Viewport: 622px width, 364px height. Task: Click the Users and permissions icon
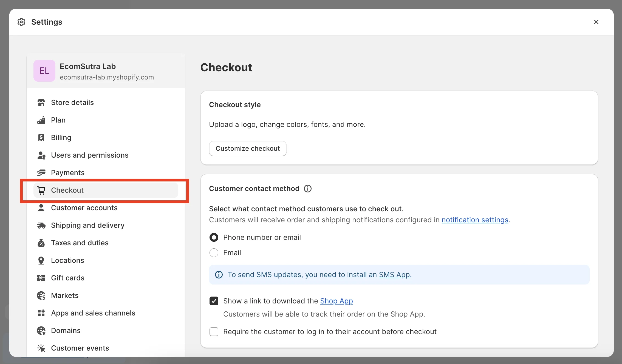pyautogui.click(x=41, y=155)
